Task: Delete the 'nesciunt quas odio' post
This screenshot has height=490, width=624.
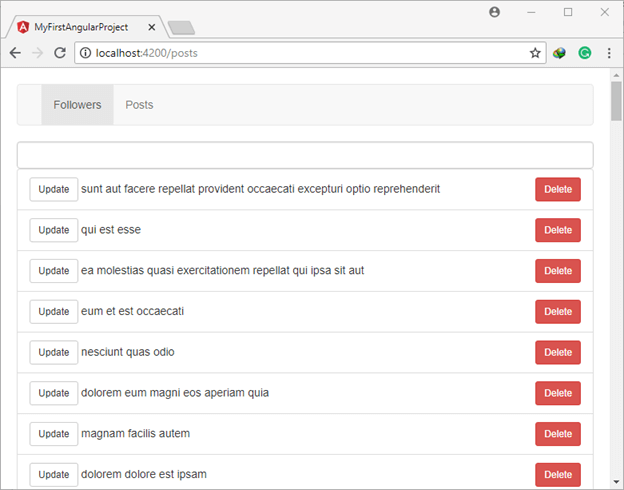Action: coord(558,352)
